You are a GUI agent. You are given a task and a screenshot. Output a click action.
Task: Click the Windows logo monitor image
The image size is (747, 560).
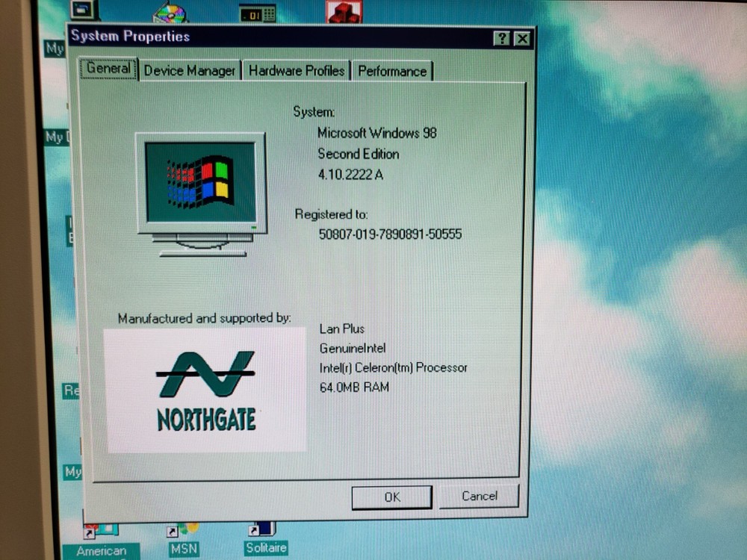coord(200,195)
